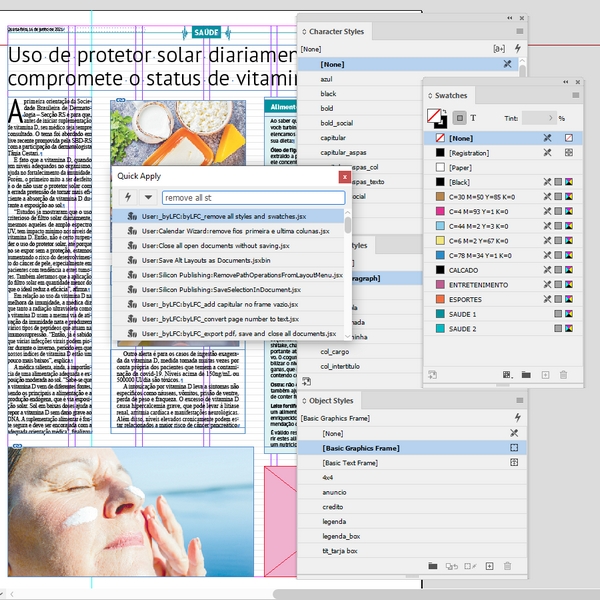Toggle formatting affects text T button

click(x=473, y=118)
